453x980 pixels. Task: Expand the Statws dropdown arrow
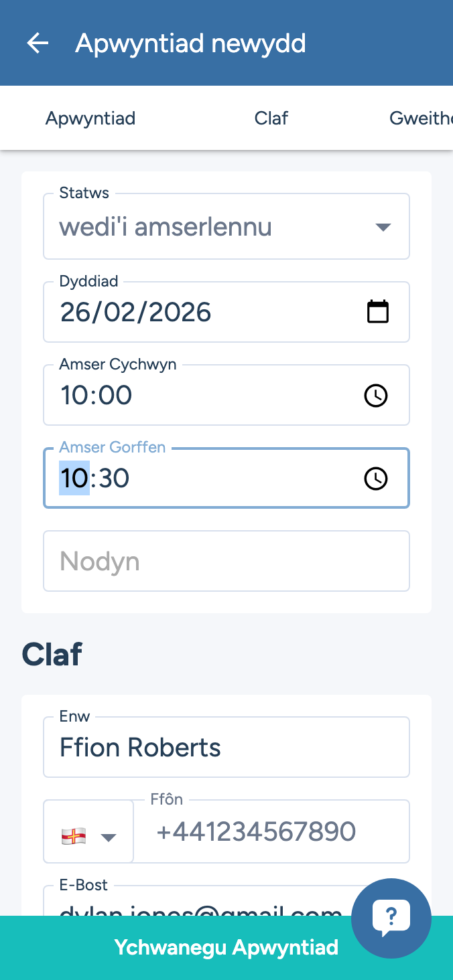click(x=383, y=228)
